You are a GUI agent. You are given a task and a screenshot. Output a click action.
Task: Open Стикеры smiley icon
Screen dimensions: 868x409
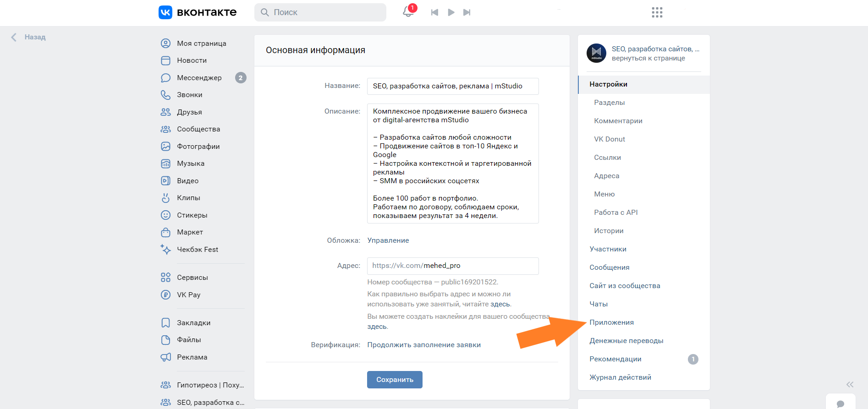(165, 215)
